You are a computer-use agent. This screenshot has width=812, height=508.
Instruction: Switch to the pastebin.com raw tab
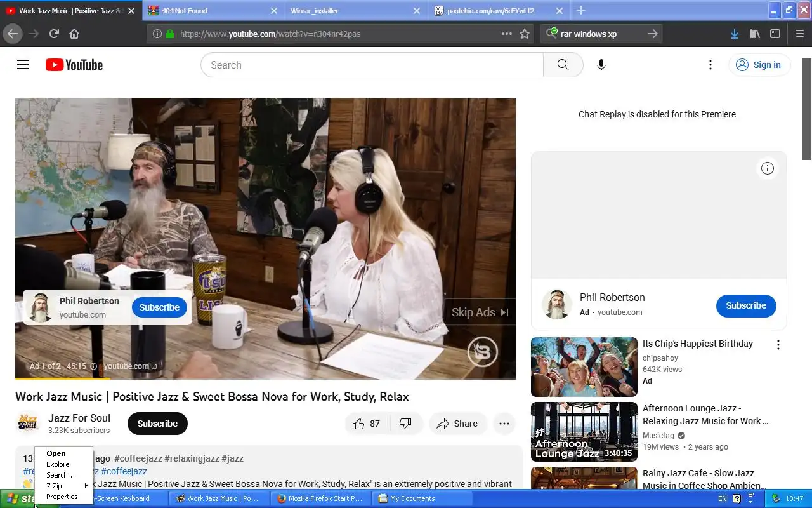pyautogui.click(x=498, y=11)
